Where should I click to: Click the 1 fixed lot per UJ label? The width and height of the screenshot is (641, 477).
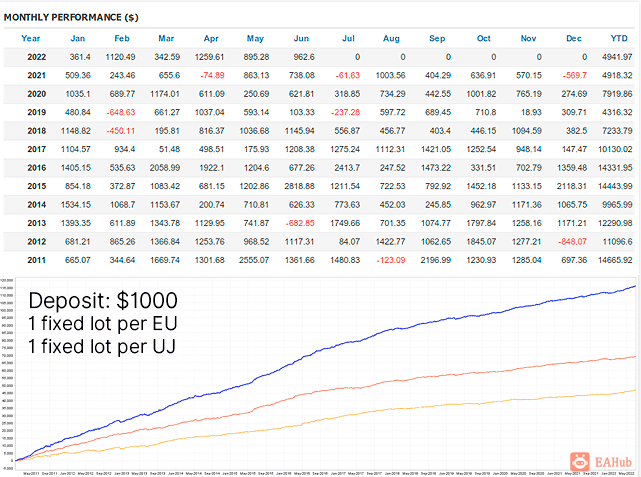coord(102,347)
